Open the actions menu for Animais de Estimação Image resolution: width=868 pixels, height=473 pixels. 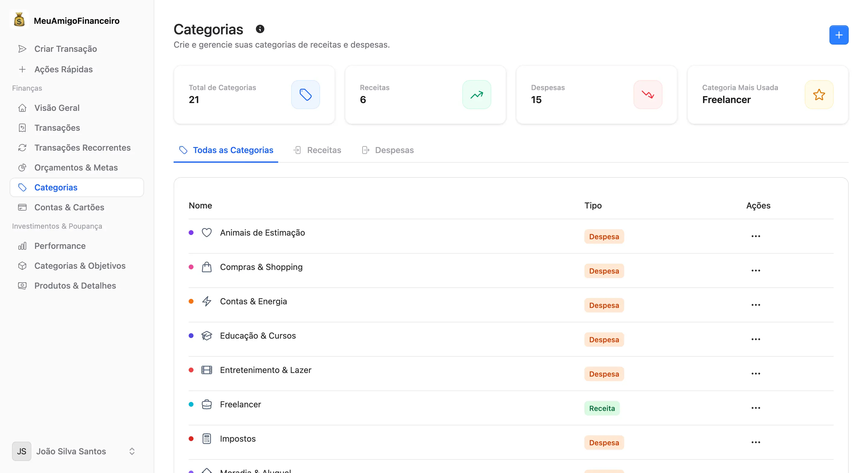[756, 236]
